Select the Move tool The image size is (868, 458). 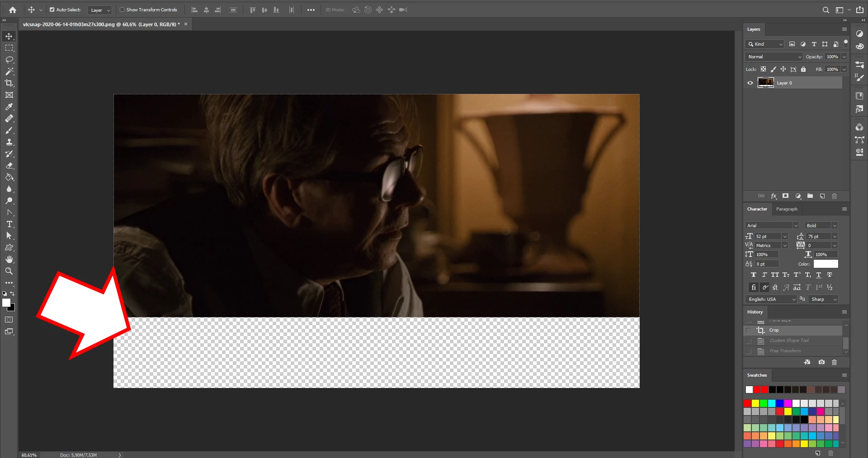[9, 36]
